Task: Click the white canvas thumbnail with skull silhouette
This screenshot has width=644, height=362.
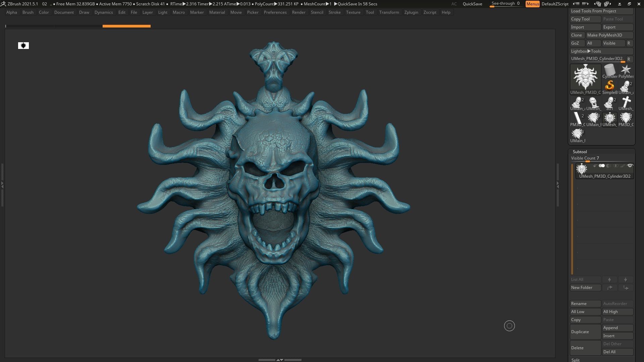Action: pos(23,46)
